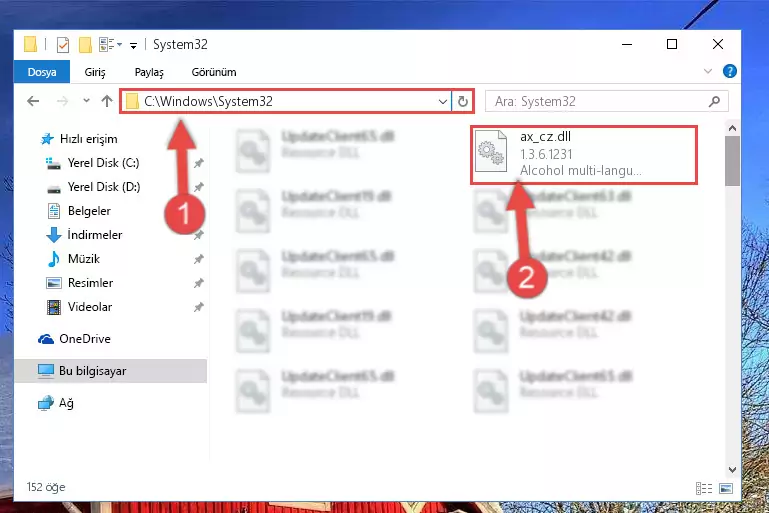Expand the address bar history dropdown
This screenshot has width=769, height=513.
(x=442, y=102)
